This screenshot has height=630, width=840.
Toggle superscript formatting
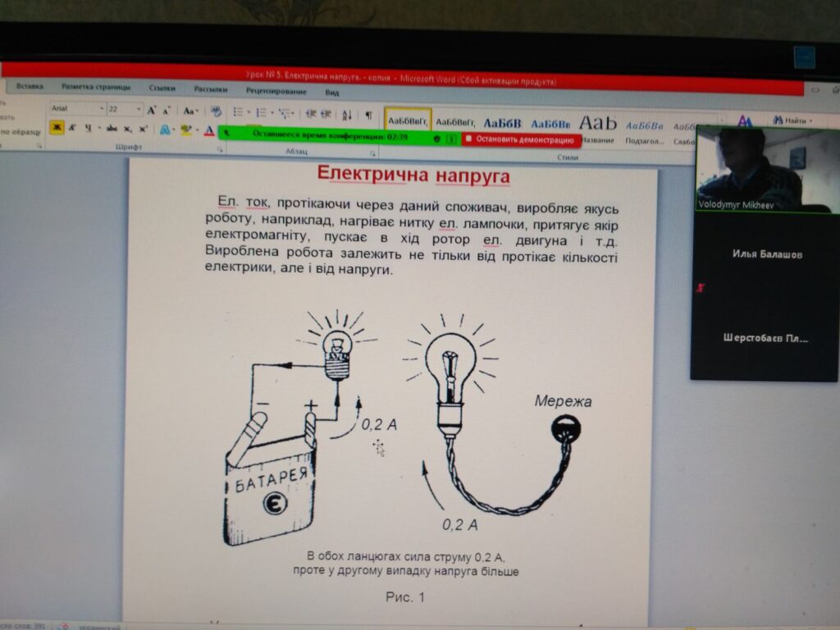(143, 129)
